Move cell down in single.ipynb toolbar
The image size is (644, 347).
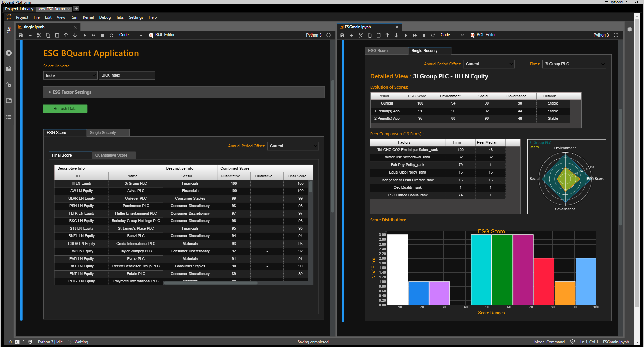coord(75,35)
